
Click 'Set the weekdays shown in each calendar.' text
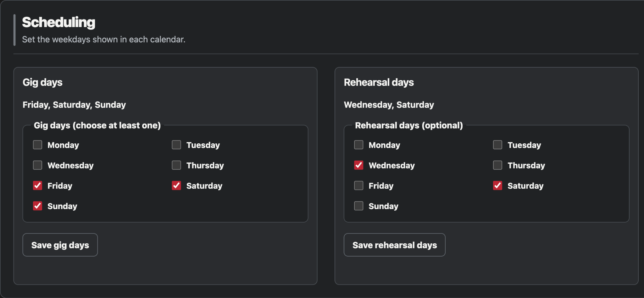pos(104,40)
